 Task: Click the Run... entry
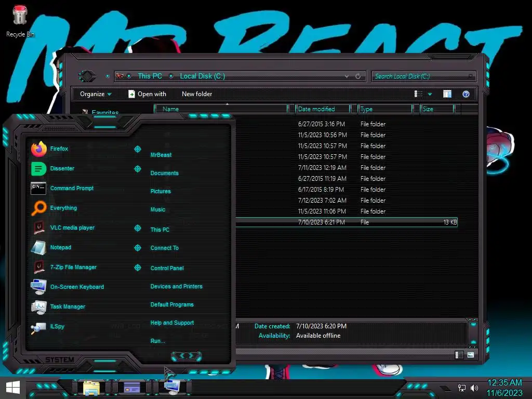pyautogui.click(x=158, y=341)
